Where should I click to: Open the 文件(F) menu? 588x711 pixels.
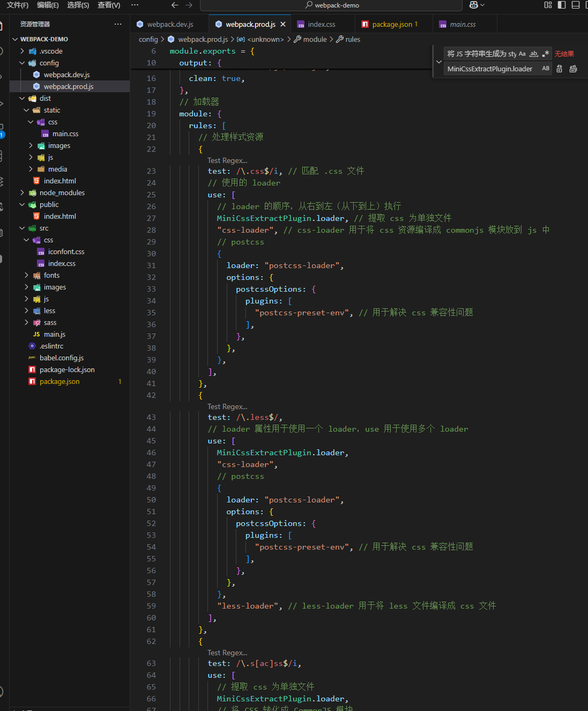click(x=18, y=5)
